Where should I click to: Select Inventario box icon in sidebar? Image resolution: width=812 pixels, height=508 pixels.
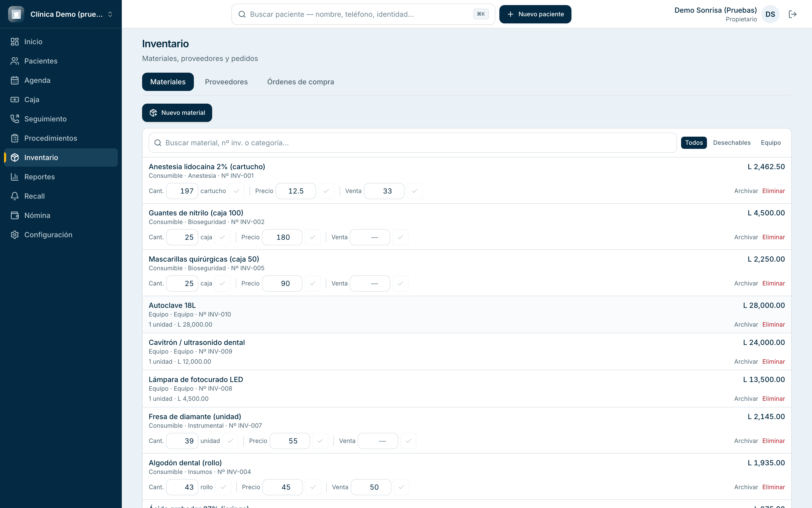click(14, 157)
